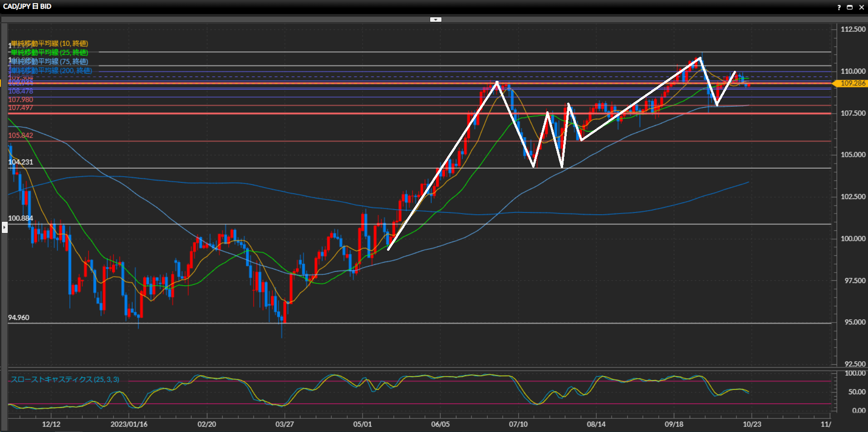Viewport: 868px width, 432px height.
Task: Click the 112.500 level on price axis
Action: (853, 29)
